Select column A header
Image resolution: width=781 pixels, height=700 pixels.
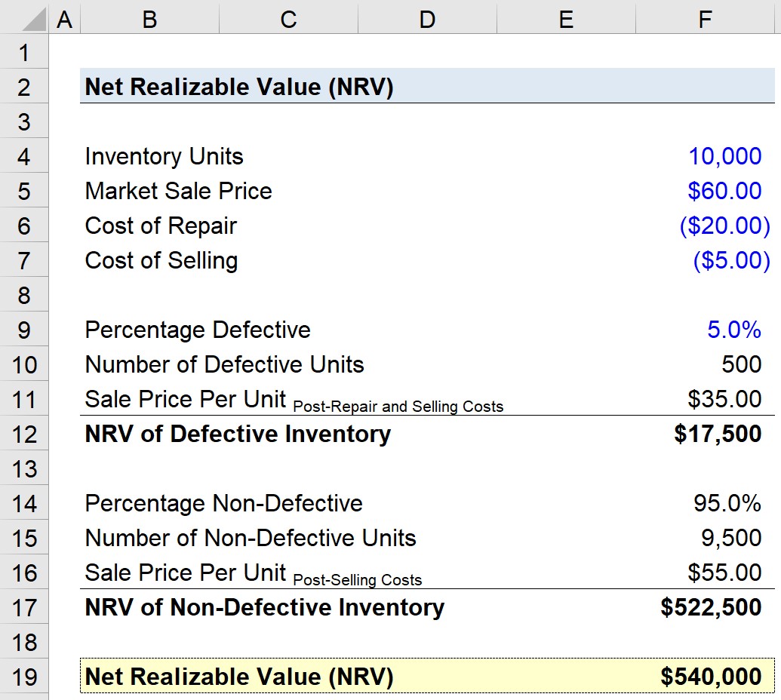64,20
